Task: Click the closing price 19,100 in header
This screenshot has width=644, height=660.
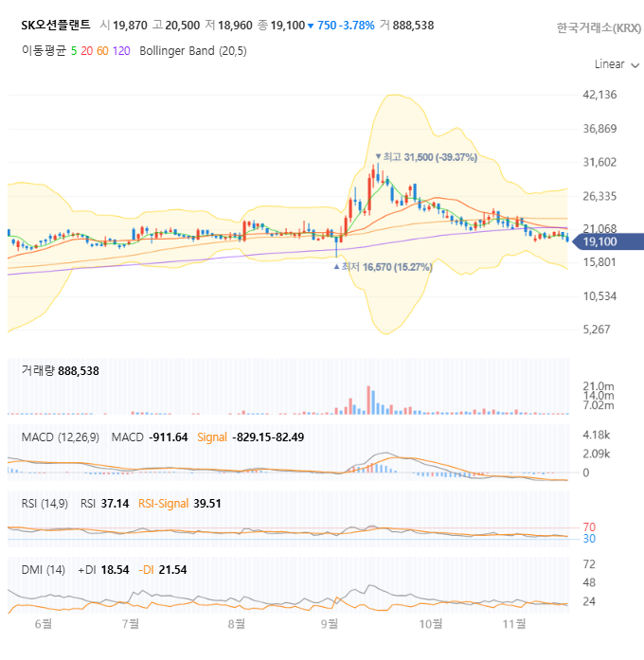Action: (288, 26)
